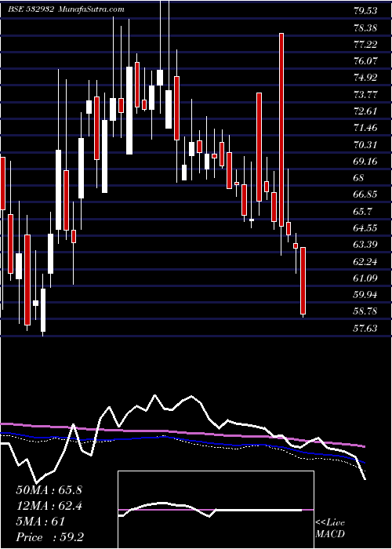
Task: Click the BSE 532932 ticker text
Action: [x=31, y=9]
